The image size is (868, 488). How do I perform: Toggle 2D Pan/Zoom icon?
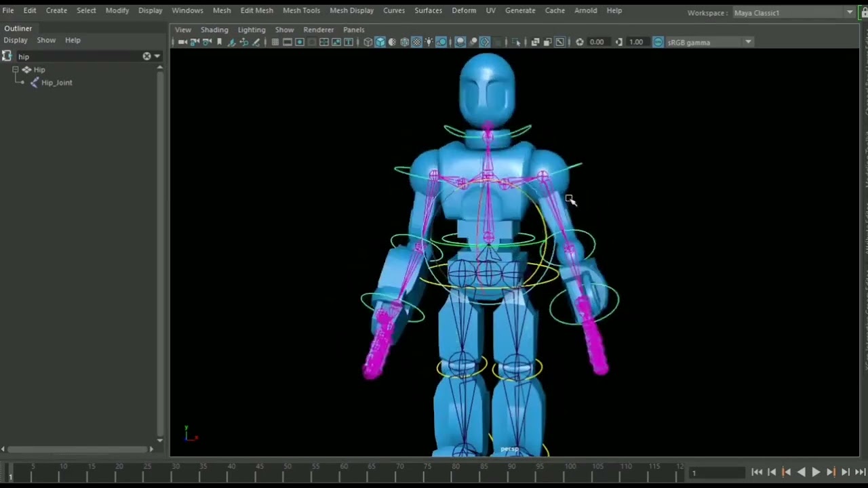(x=243, y=42)
